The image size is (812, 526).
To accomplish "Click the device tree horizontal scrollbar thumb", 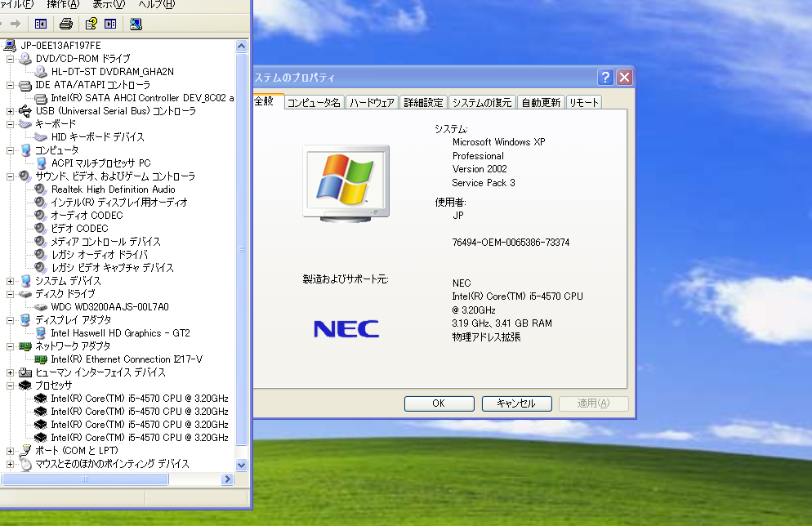I will 84,479.
